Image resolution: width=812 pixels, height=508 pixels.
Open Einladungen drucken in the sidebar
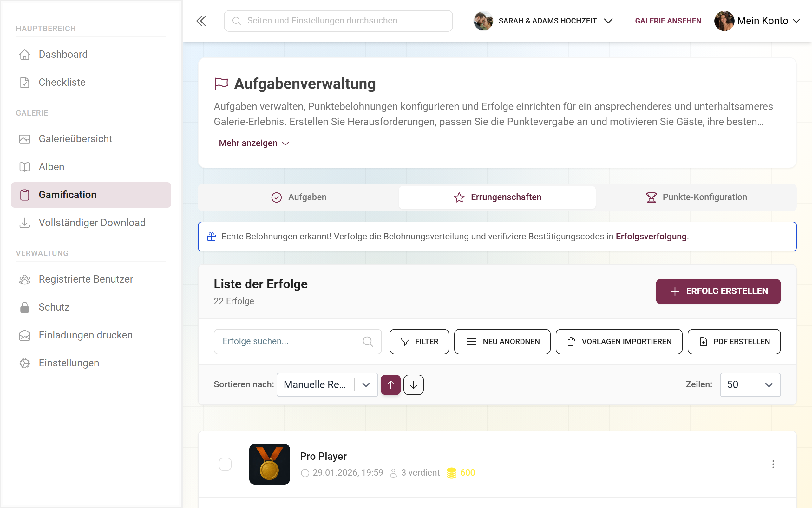point(91,335)
